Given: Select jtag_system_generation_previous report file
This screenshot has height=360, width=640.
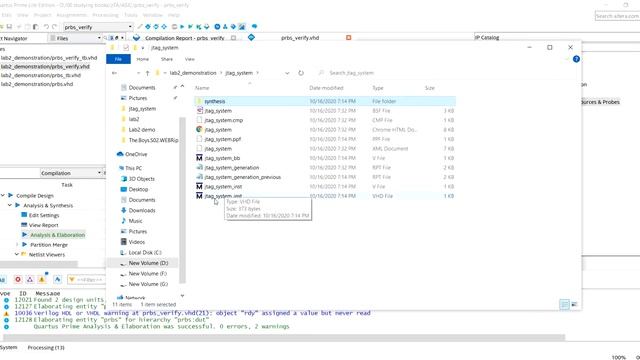Looking at the screenshot, I should click(243, 177).
